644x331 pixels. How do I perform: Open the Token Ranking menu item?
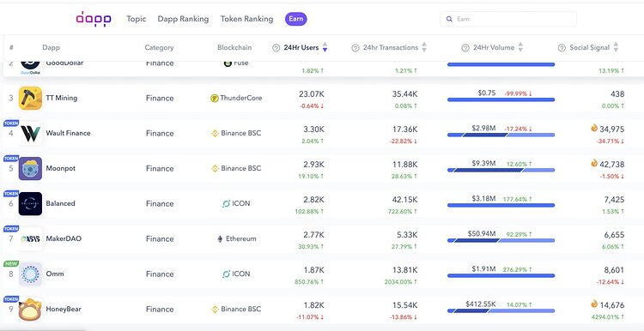(246, 19)
